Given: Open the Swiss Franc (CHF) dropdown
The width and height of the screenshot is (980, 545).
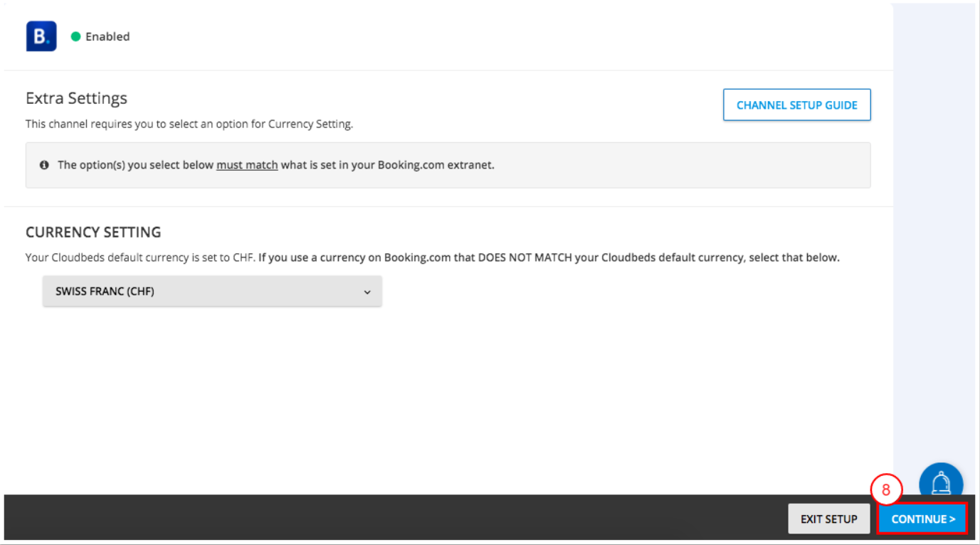Looking at the screenshot, I should 211,292.
